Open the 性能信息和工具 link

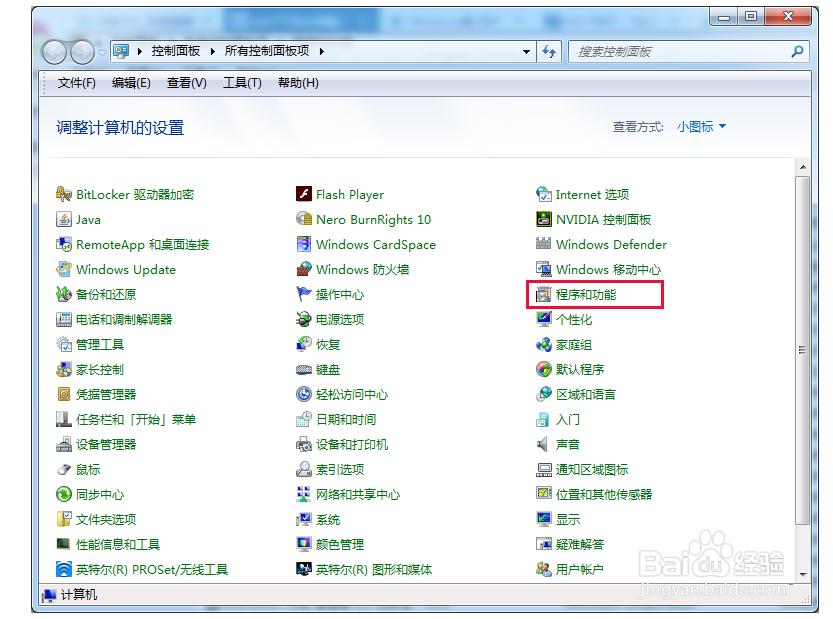click(118, 544)
